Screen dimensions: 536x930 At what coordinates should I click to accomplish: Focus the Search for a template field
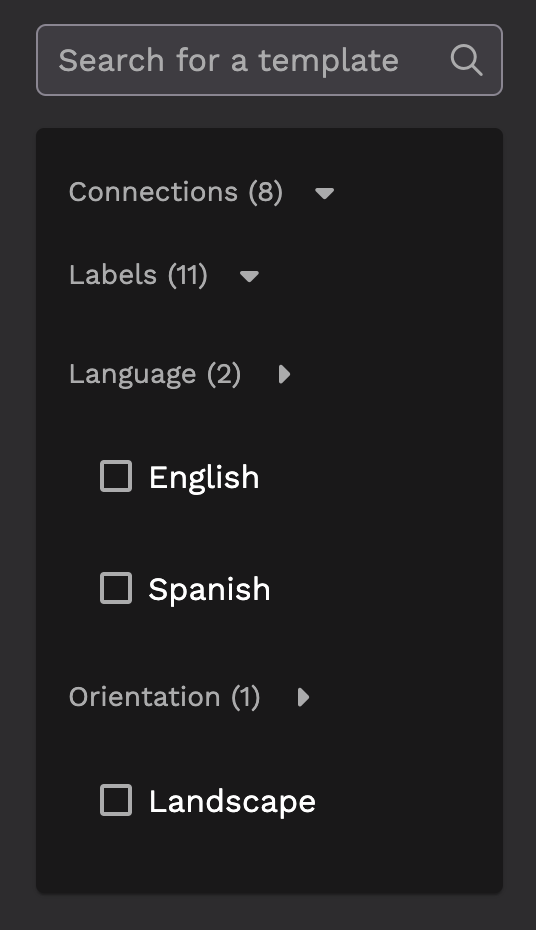pyautogui.click(x=269, y=60)
